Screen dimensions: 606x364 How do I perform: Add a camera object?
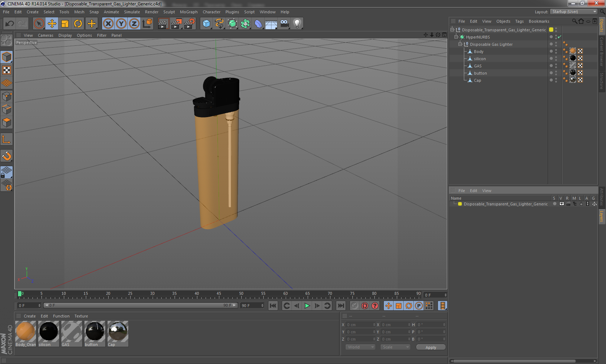coord(284,24)
